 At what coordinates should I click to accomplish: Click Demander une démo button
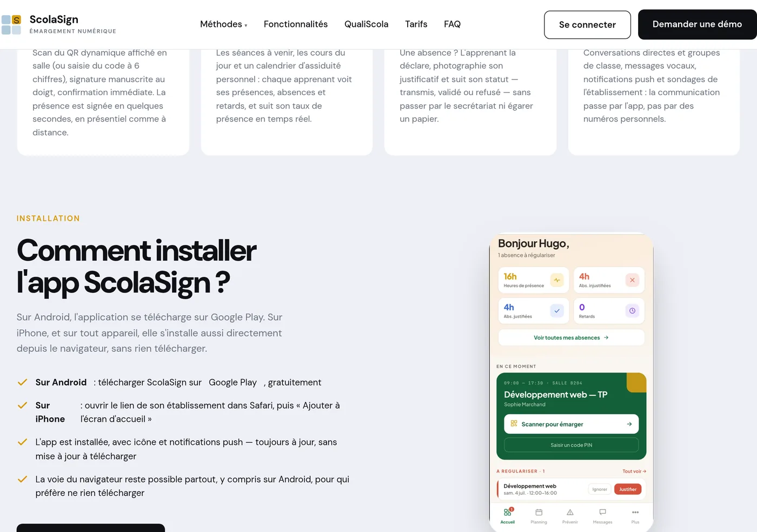(x=697, y=24)
